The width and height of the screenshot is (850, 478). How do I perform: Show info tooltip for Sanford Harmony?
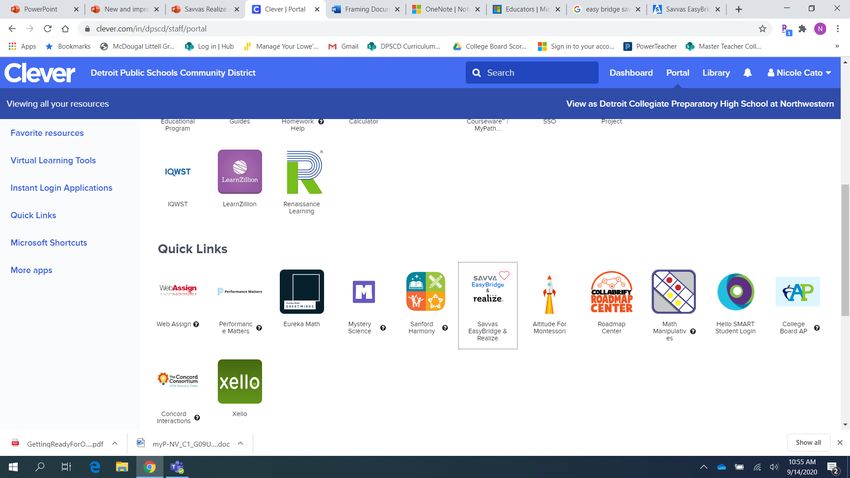click(445, 328)
